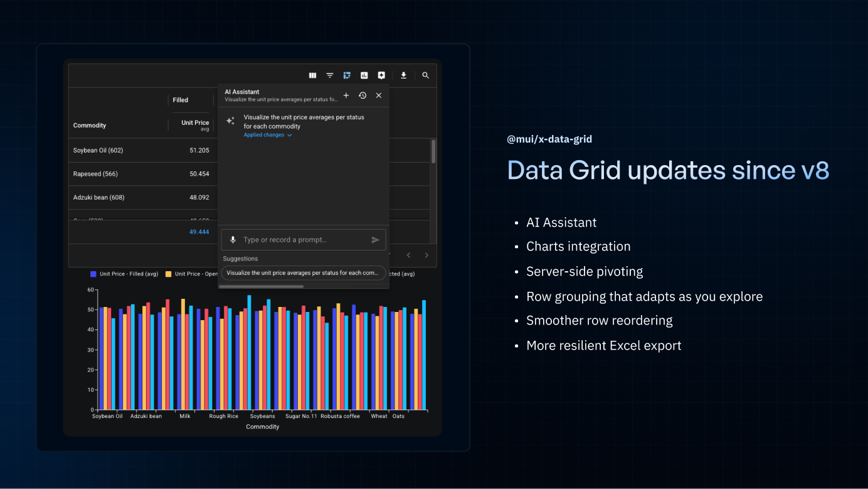868x489 pixels.
Task: Open the AI Assistant from the toolbar
Action: coord(381,75)
